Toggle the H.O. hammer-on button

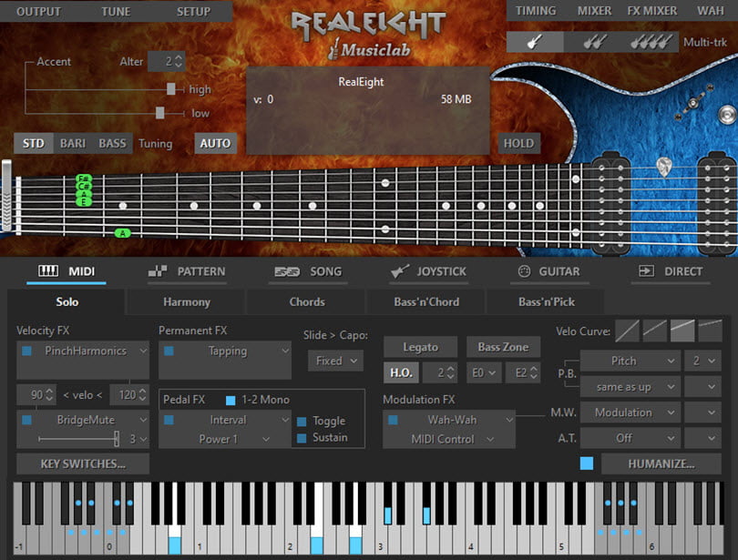click(x=401, y=372)
